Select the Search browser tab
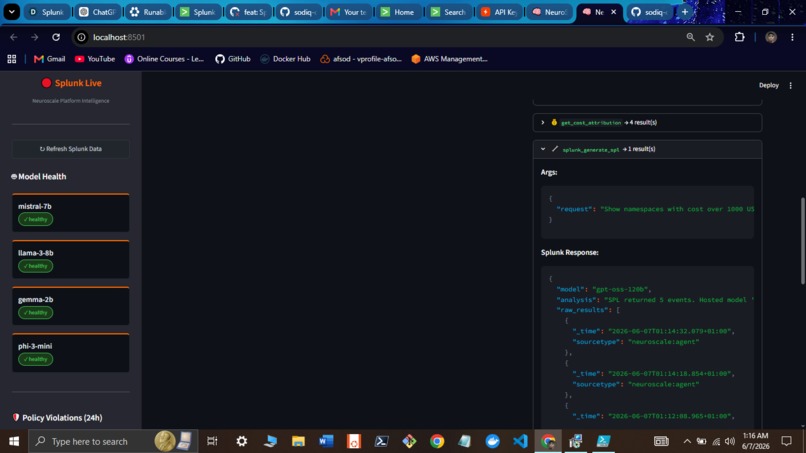Screen dimensions: 806x453 (449, 12)
